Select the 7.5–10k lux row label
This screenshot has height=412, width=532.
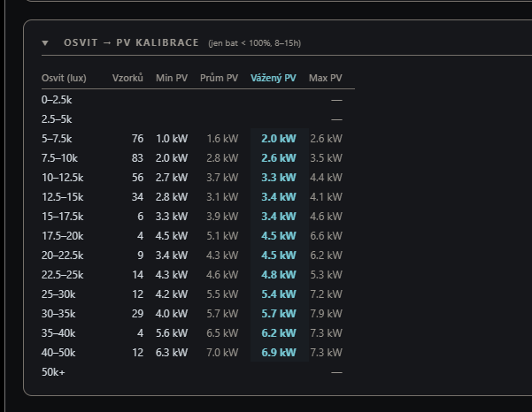pyautogui.click(x=59, y=158)
